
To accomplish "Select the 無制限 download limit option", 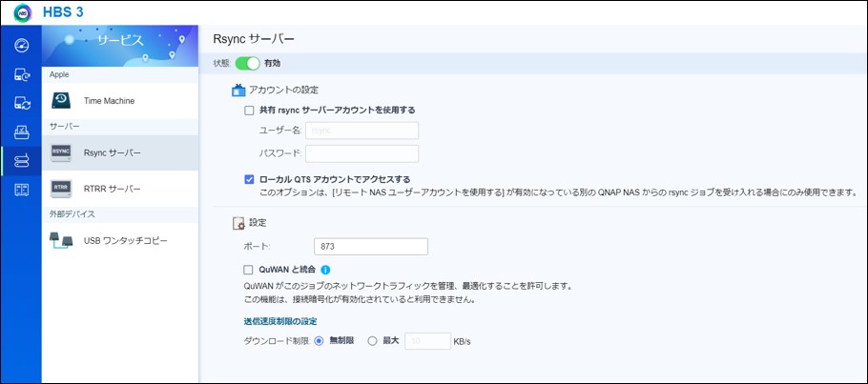I will click(319, 340).
